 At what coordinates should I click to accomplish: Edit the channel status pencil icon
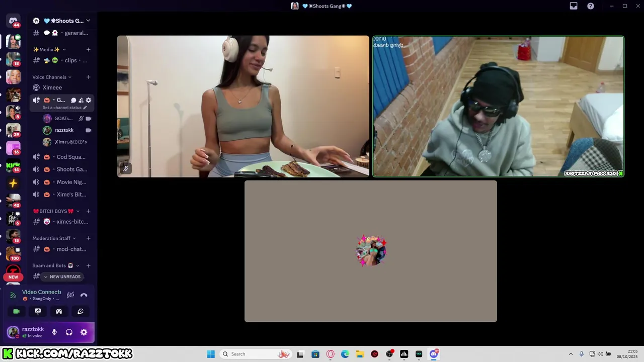tap(85, 108)
